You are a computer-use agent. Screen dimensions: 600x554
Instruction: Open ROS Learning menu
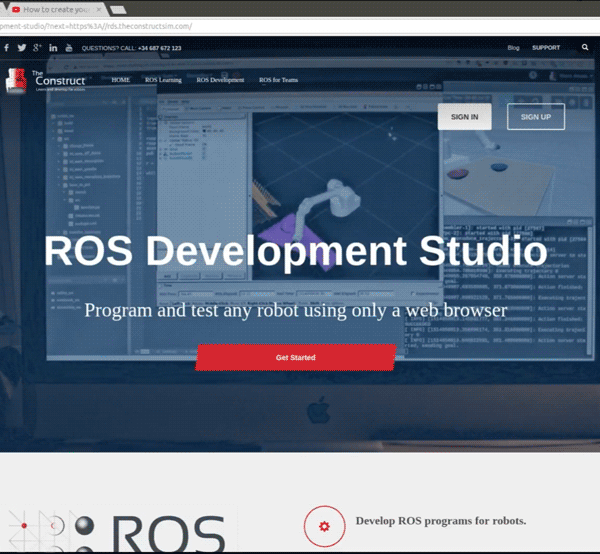point(163,80)
